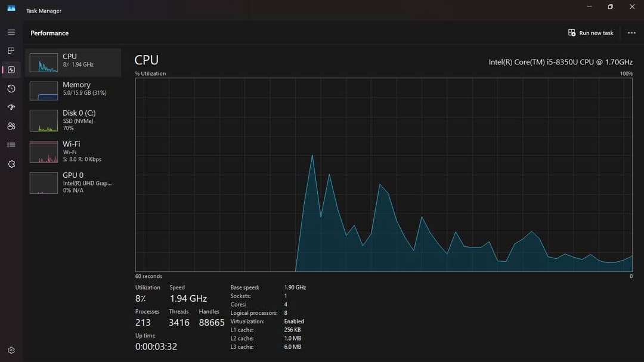Screen dimensions: 644x362
Task: Click the Disk 0 mini graph thumbnail
Action: tap(44, 121)
